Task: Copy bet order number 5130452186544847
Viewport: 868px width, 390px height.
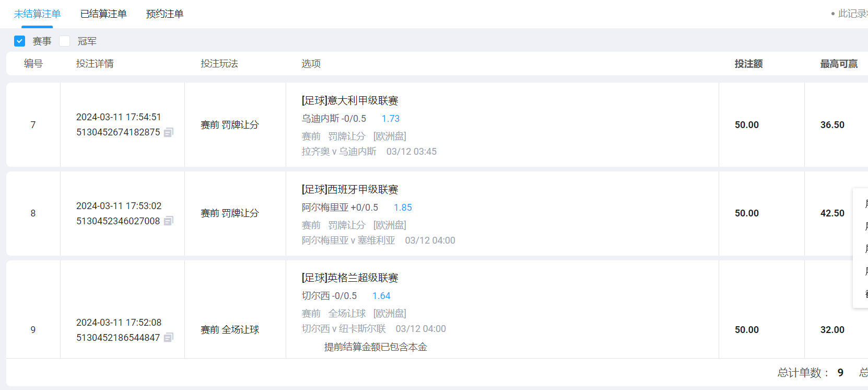Action: [x=168, y=338]
